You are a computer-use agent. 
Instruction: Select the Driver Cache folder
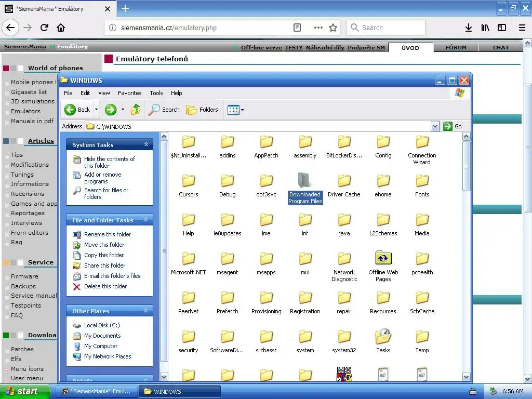344,185
